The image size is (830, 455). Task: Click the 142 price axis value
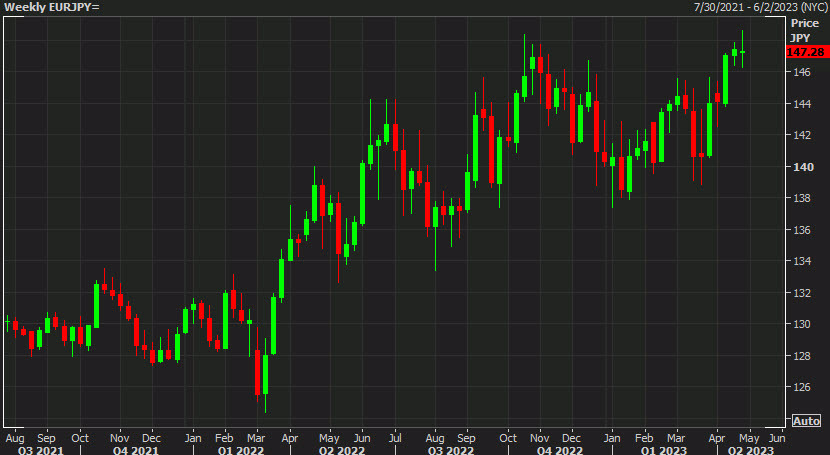click(801, 135)
